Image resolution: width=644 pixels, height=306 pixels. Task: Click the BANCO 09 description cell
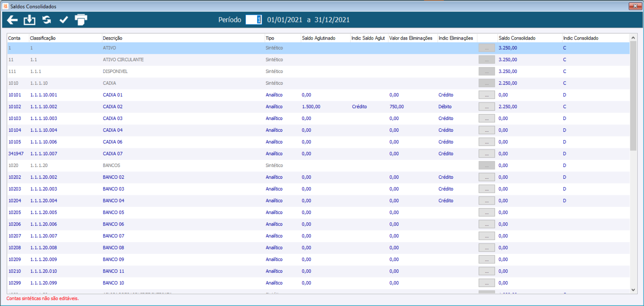(x=113, y=260)
